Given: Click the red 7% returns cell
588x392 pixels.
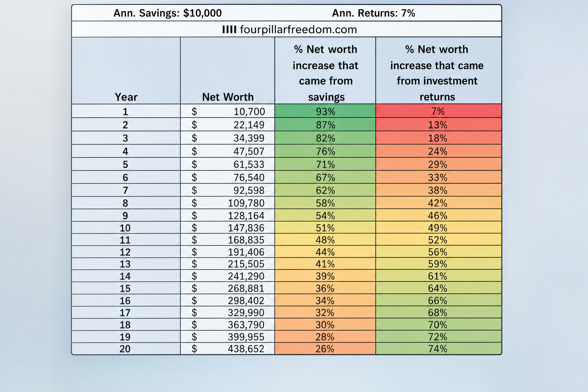Looking at the screenshot, I should point(439,111).
